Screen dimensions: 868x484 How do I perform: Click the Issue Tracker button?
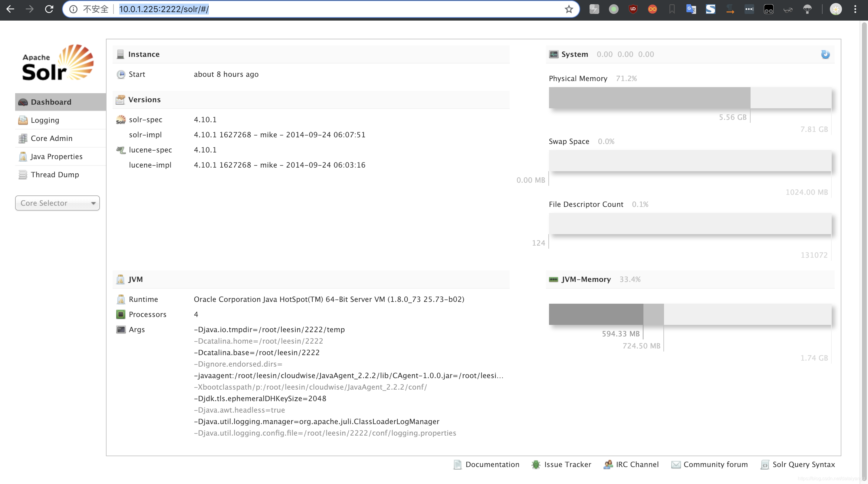point(567,465)
